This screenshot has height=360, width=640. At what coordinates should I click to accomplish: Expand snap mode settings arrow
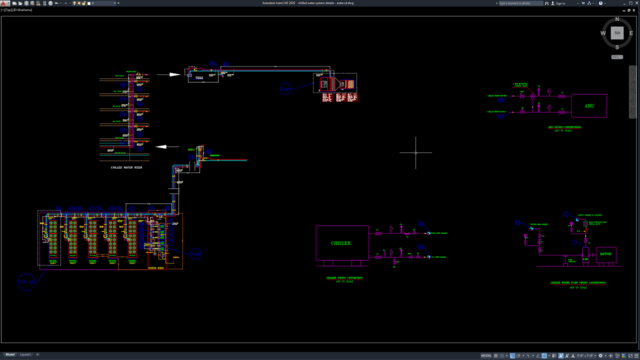[507, 356]
